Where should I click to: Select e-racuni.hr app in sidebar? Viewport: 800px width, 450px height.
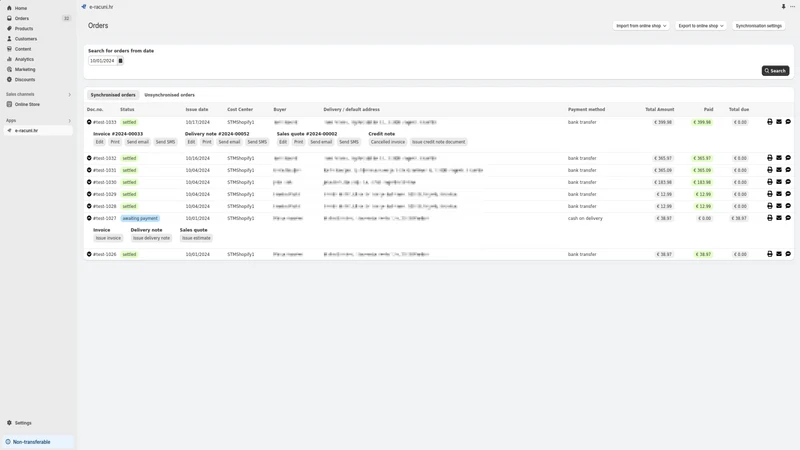(38, 131)
